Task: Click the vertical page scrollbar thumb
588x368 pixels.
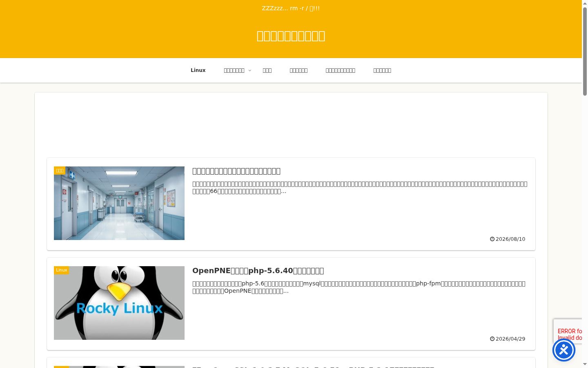Action: [585, 52]
